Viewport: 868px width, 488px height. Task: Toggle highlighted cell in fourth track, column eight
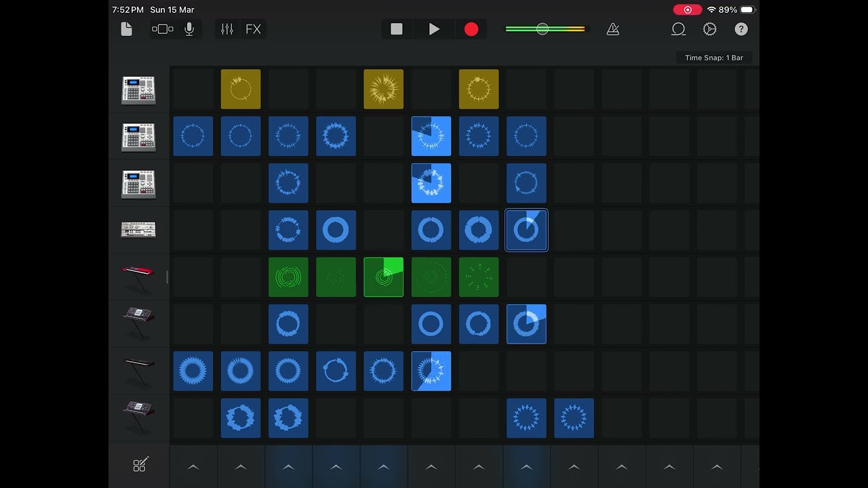[x=526, y=230]
